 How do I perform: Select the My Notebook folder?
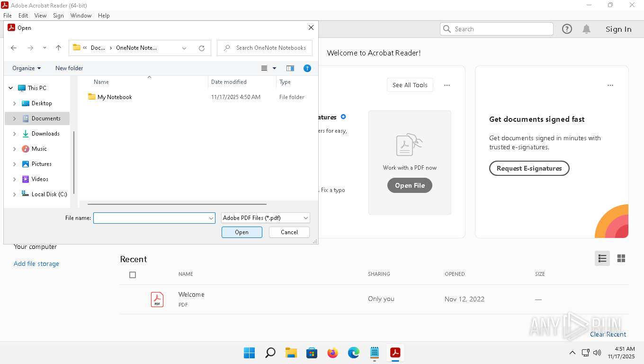click(115, 97)
